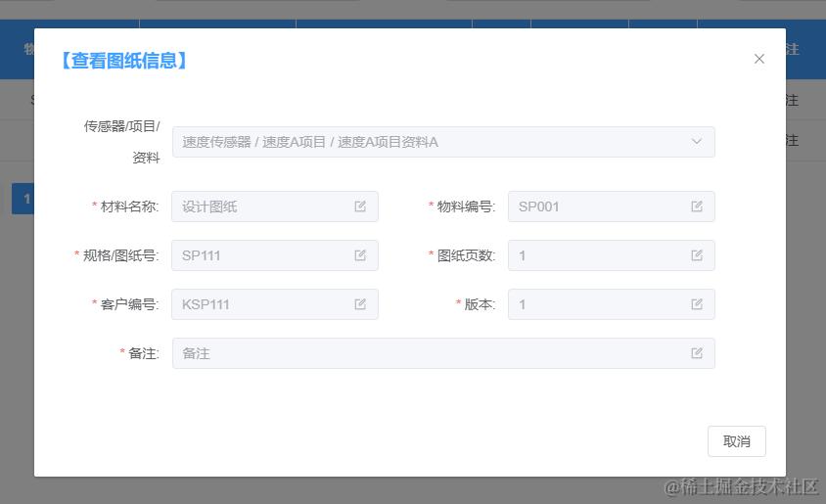Close the 查看图纸信息 dialog with X
Image resolution: width=826 pixels, height=504 pixels.
coord(759,59)
